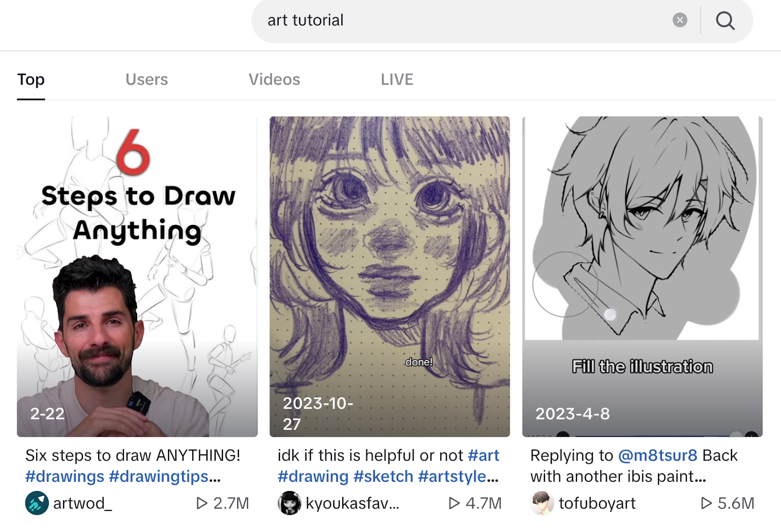Click the #artstyle hashtag

(452, 476)
